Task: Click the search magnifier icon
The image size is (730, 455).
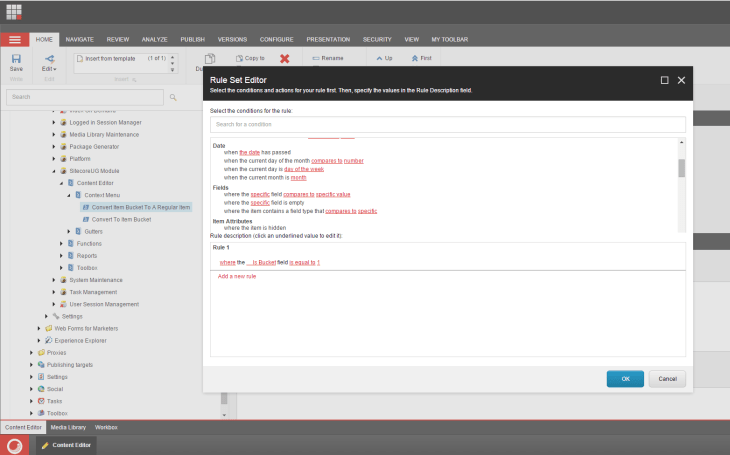Action: (x=173, y=97)
